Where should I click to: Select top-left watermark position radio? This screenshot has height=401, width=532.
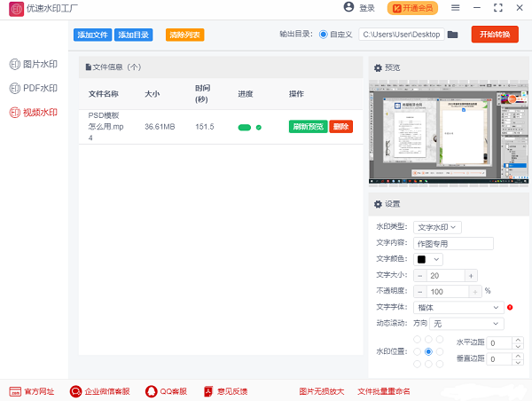click(418, 339)
